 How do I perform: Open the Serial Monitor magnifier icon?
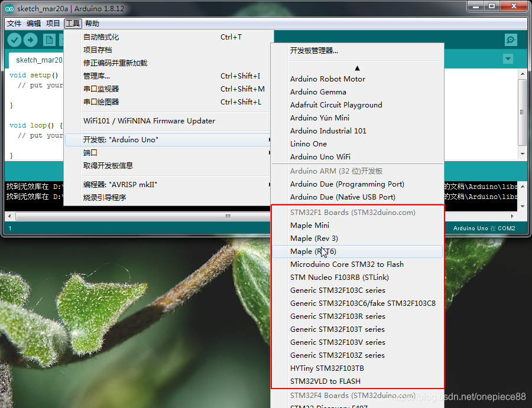(x=511, y=40)
